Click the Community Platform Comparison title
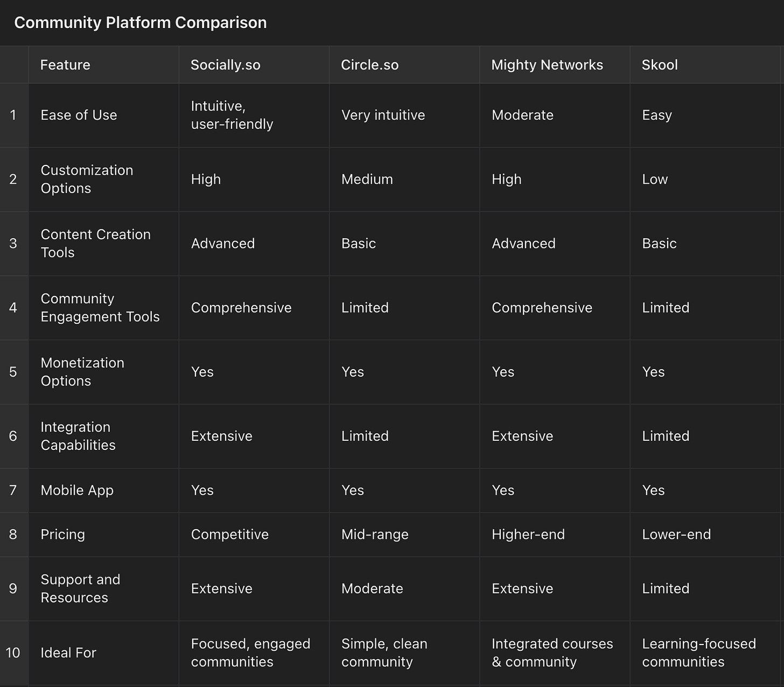The height and width of the screenshot is (687, 784). pos(140,23)
